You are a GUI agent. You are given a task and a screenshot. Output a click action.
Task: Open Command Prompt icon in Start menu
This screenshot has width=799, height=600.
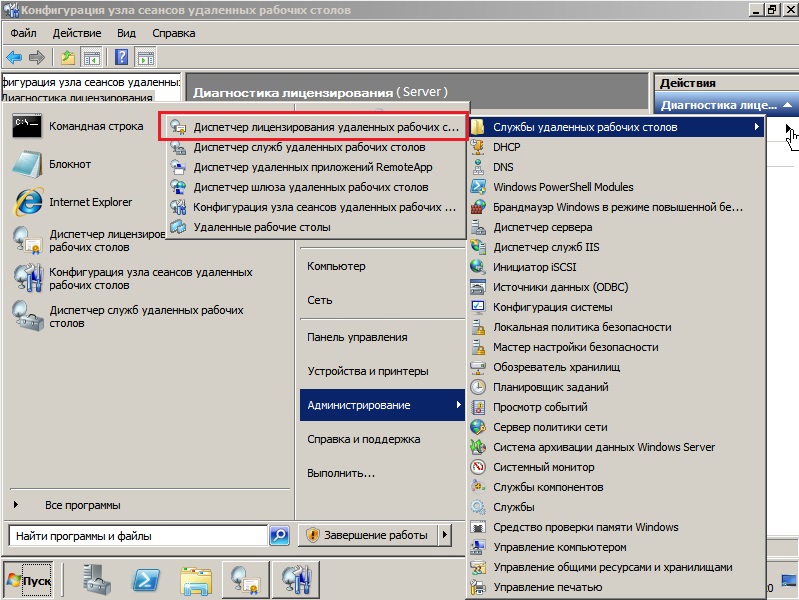coord(26,126)
